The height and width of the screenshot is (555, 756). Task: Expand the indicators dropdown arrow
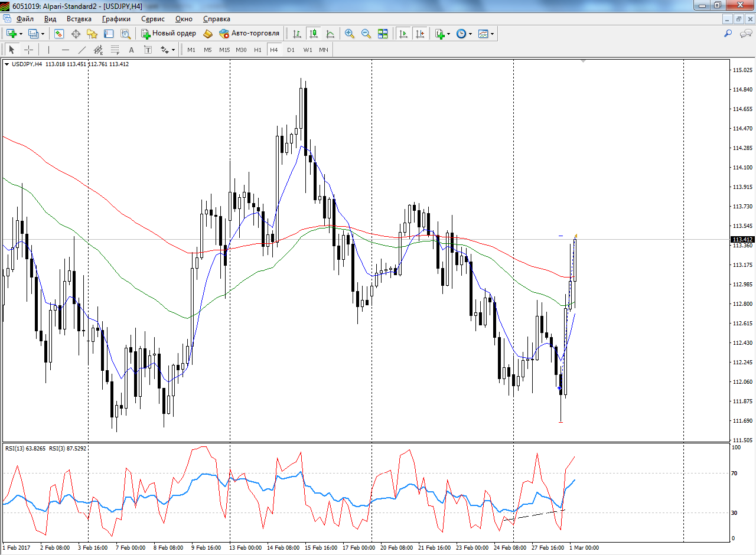(448, 34)
